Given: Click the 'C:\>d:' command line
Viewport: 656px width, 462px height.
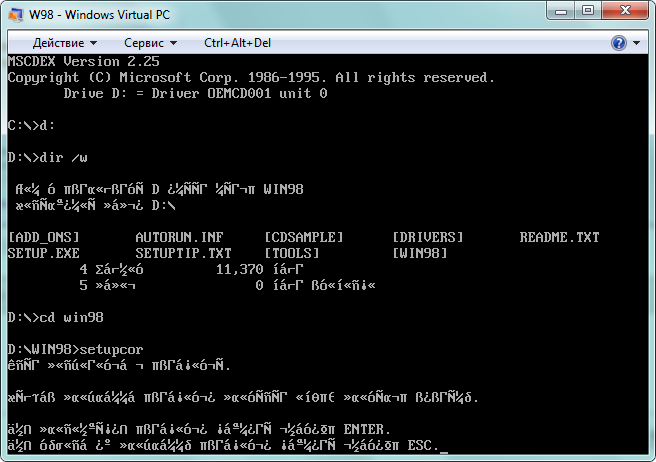Looking at the screenshot, I should click(x=31, y=125).
